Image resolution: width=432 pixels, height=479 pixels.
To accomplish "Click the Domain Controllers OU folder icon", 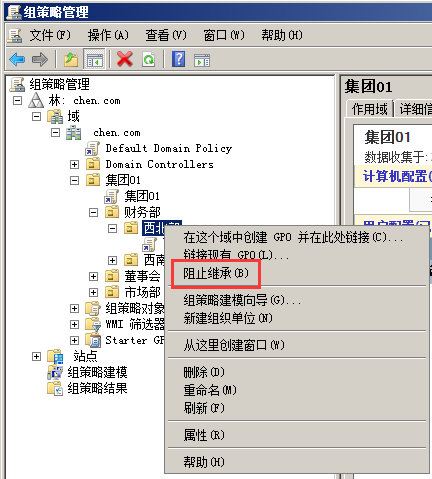I will (93, 164).
